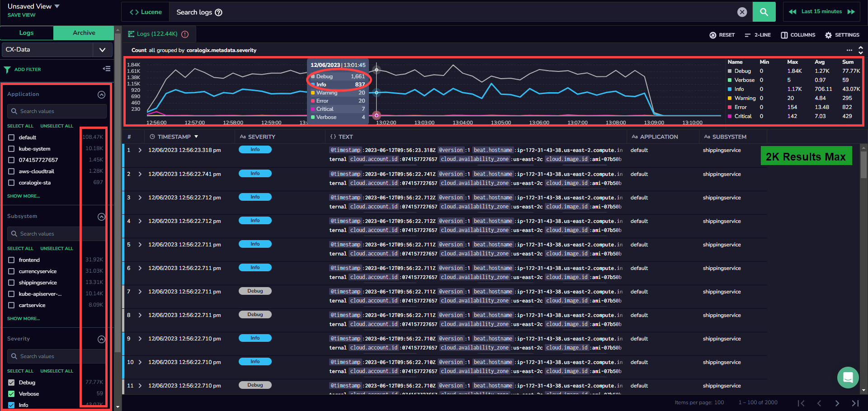Screen dimensions: 868x411
Task: Collapse the Application filter section
Action: pos(101,94)
